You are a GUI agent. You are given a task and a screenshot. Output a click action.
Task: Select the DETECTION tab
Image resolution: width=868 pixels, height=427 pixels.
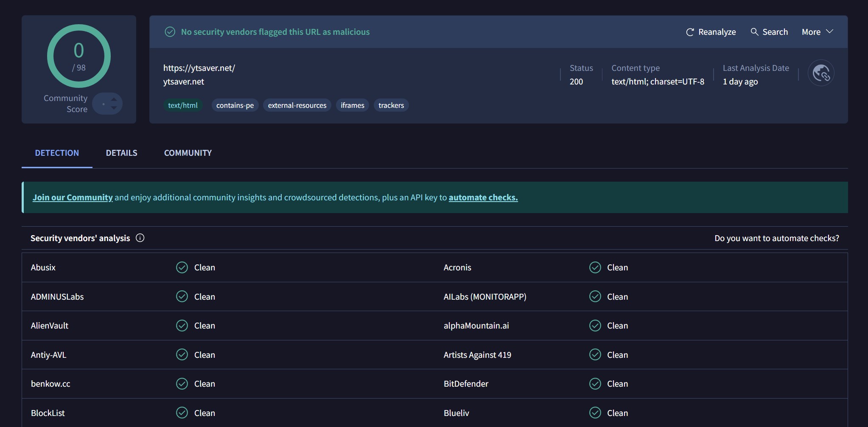point(57,153)
